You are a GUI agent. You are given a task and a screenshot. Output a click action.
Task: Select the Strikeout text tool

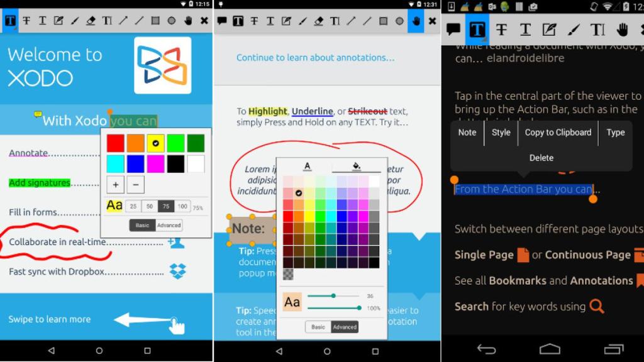pyautogui.click(x=255, y=21)
